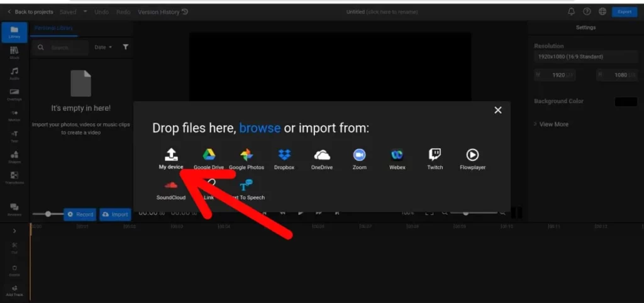Open the Text panel
Image resolution: width=644 pixels, height=303 pixels.
tap(14, 136)
